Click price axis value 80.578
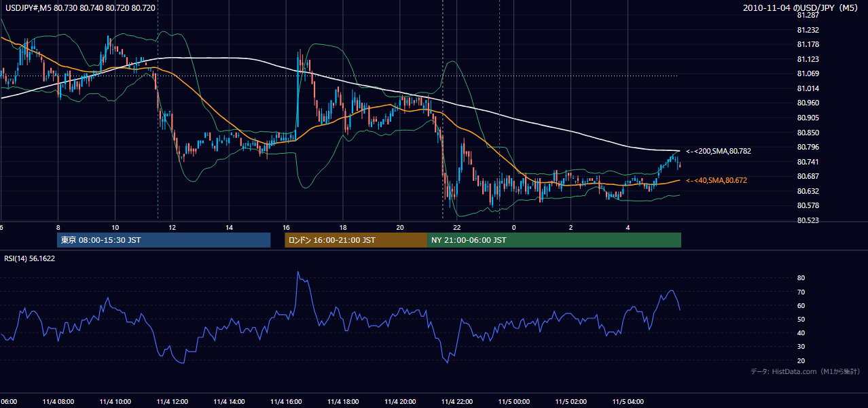 808,205
